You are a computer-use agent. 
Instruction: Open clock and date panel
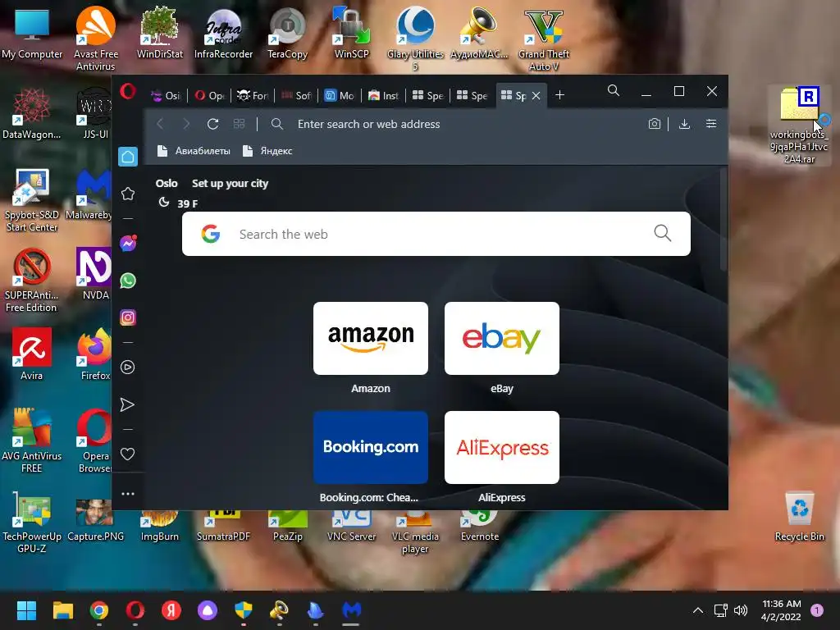[781, 610]
